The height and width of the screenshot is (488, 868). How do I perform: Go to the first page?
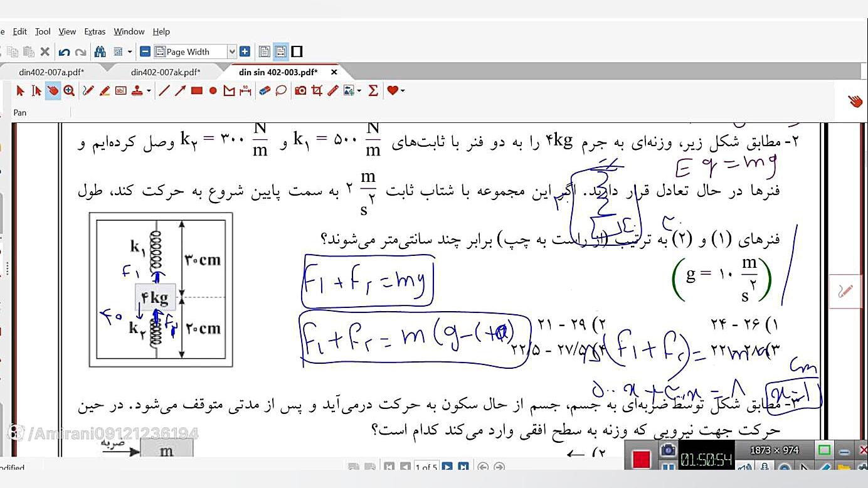point(389,467)
